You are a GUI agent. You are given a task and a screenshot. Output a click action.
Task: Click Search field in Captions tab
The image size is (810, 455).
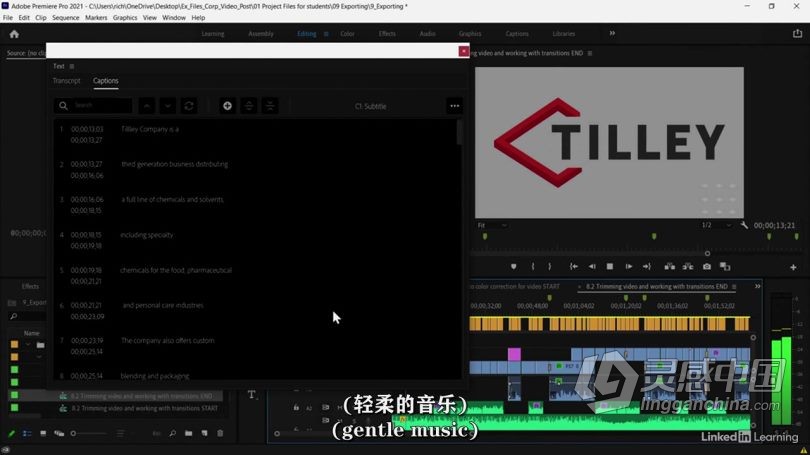click(x=93, y=105)
